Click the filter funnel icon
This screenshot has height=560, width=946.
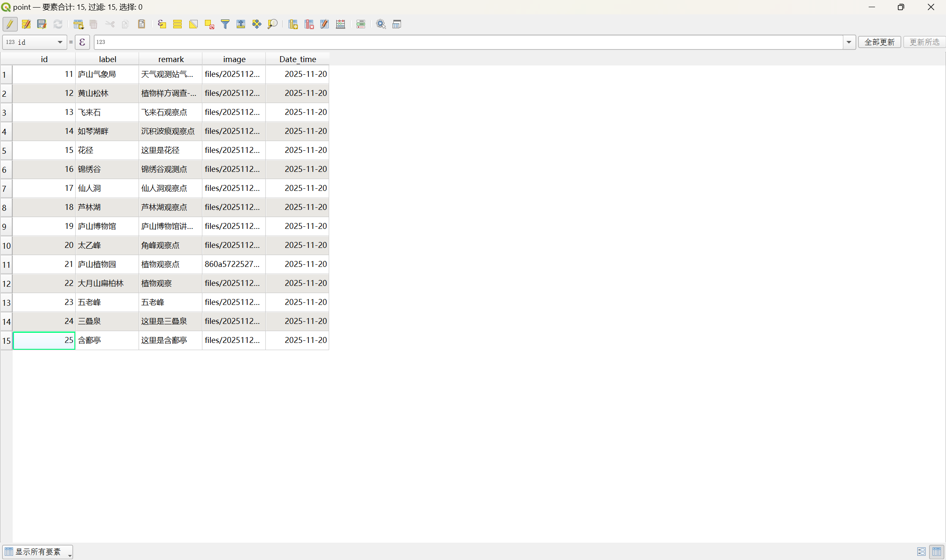tap(225, 24)
